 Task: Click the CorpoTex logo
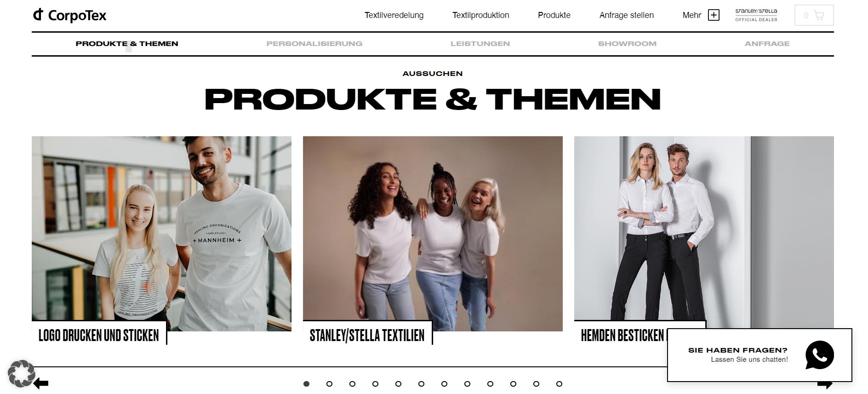(x=69, y=15)
